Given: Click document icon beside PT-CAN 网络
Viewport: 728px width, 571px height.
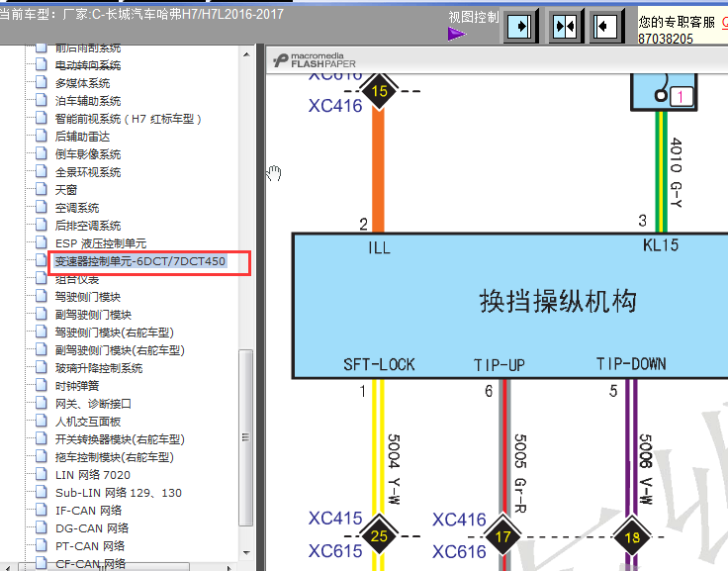Looking at the screenshot, I should tap(42, 545).
